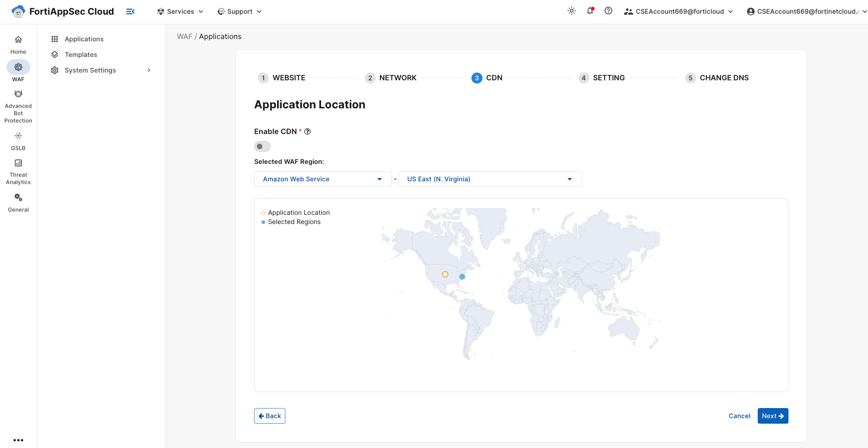Click the Templates layers icon

point(55,55)
